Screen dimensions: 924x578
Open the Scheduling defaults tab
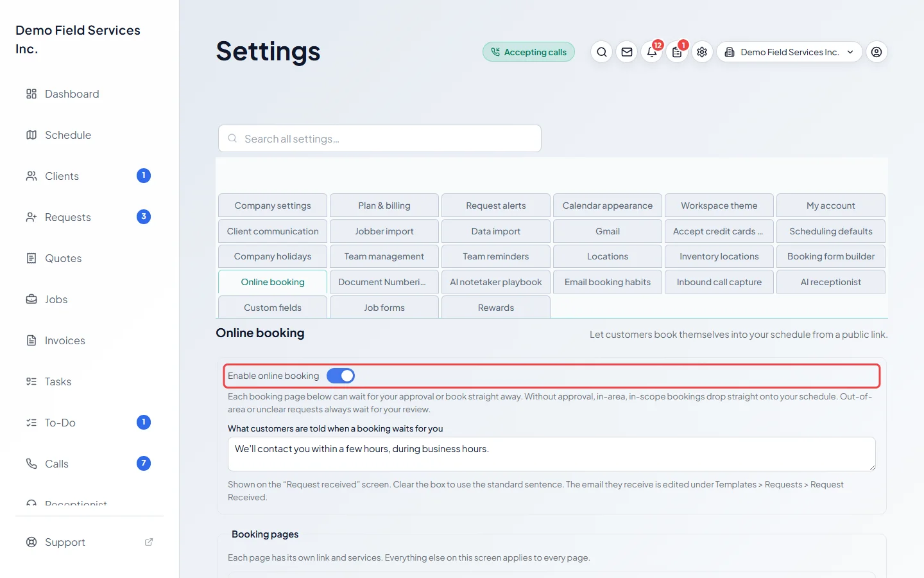point(831,231)
